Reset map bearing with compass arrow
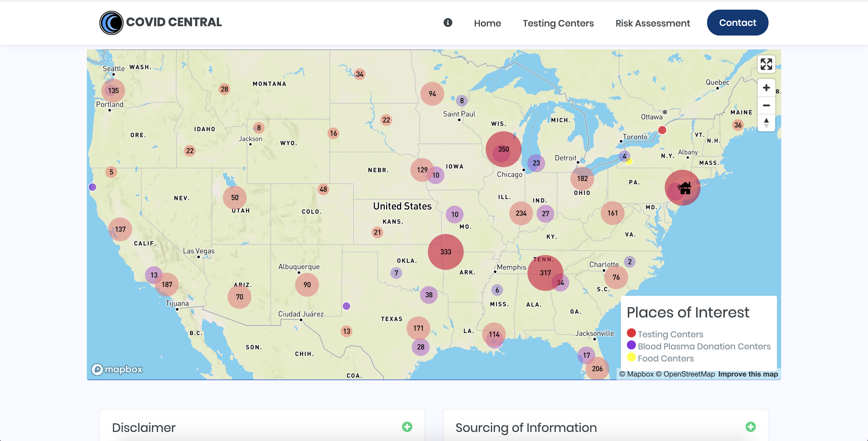 tap(766, 123)
